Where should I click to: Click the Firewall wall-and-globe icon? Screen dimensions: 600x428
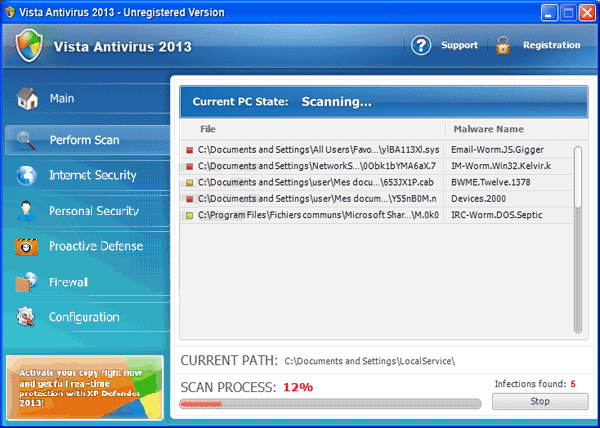point(26,282)
